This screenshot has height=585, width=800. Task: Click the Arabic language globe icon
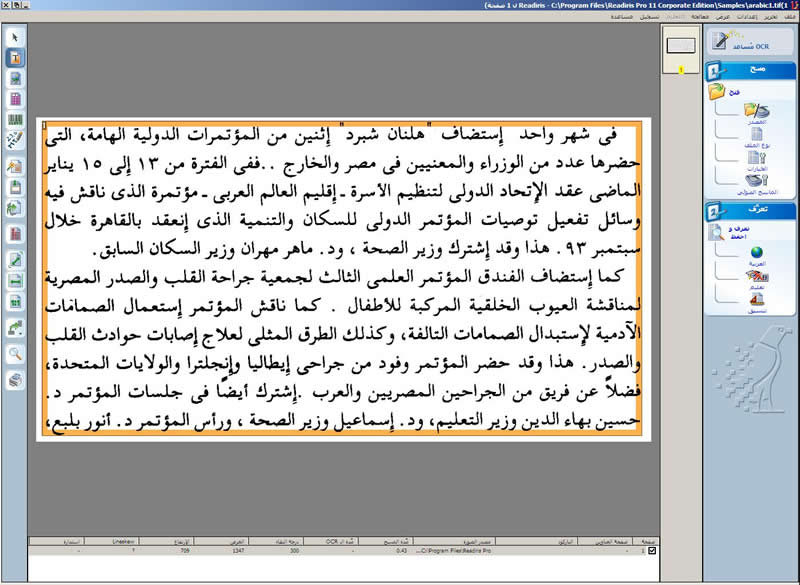757,252
